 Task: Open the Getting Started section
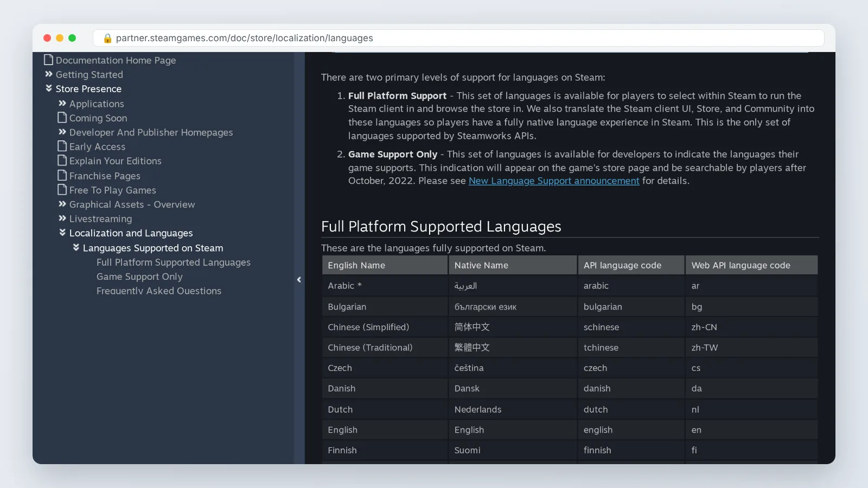pyautogui.click(x=89, y=75)
